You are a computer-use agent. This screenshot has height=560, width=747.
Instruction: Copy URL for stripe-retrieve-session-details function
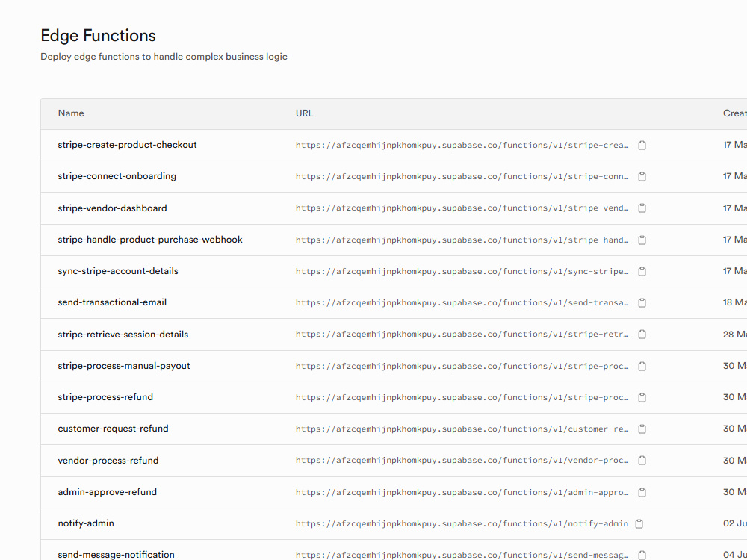click(x=642, y=335)
